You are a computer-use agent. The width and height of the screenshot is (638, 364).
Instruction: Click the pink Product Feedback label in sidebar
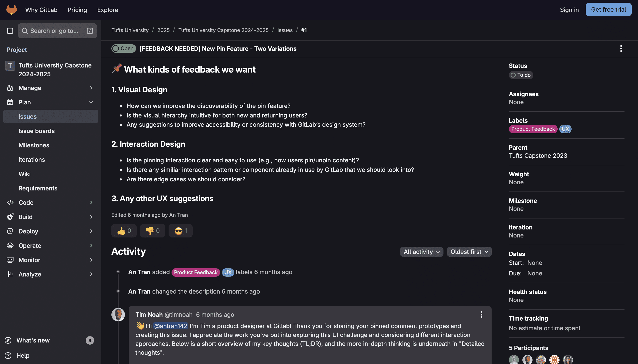[x=533, y=129]
